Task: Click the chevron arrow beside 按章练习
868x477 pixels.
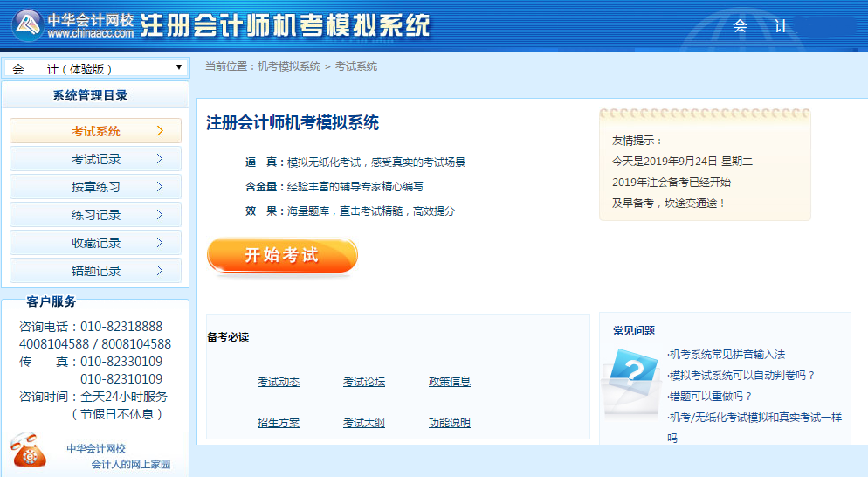Action: pyautogui.click(x=160, y=187)
